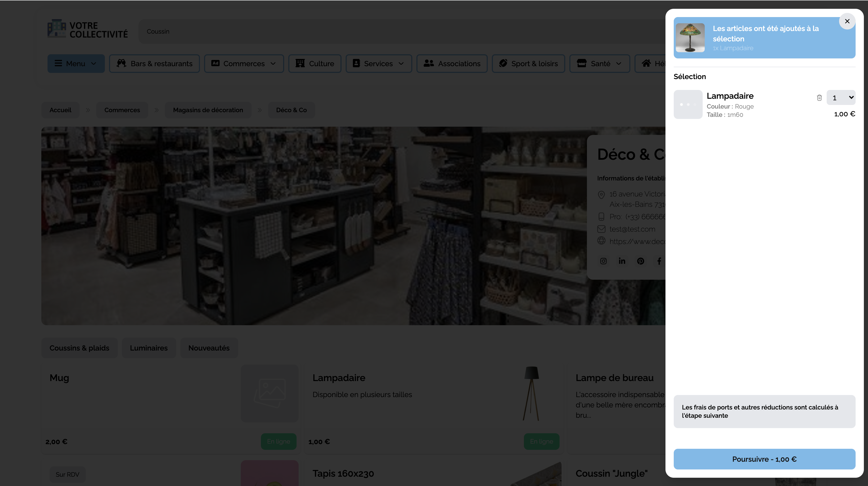
Task: Click the globe icon beside website
Action: pos(601,240)
